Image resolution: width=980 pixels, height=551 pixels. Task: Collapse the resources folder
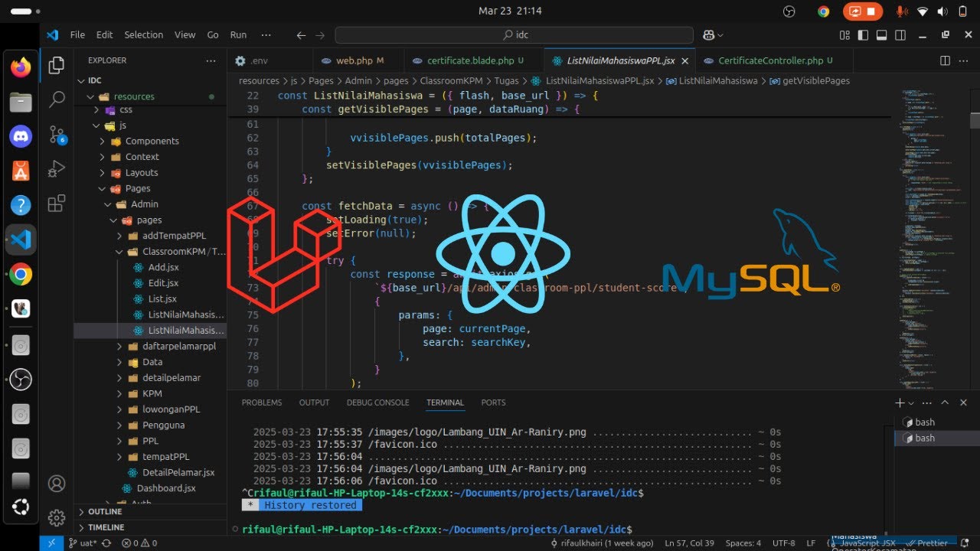point(134,96)
